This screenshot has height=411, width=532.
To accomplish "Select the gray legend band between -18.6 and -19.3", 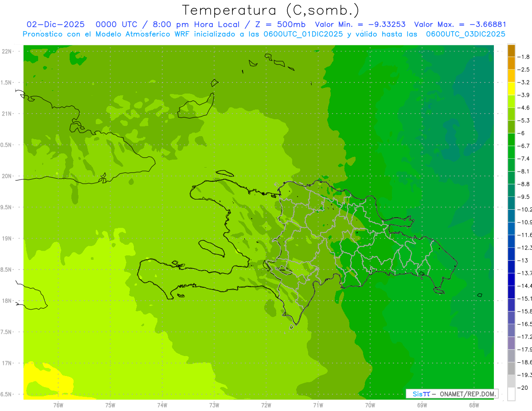I will tap(511, 368).
